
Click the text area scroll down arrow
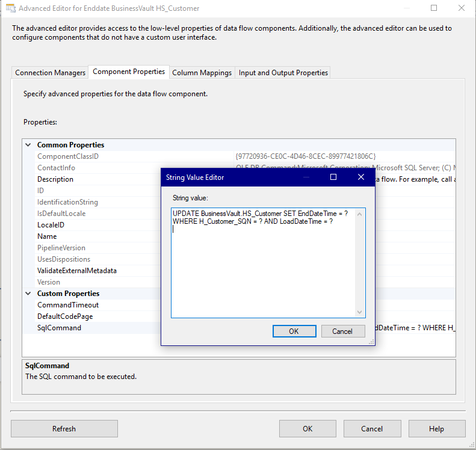point(360,312)
